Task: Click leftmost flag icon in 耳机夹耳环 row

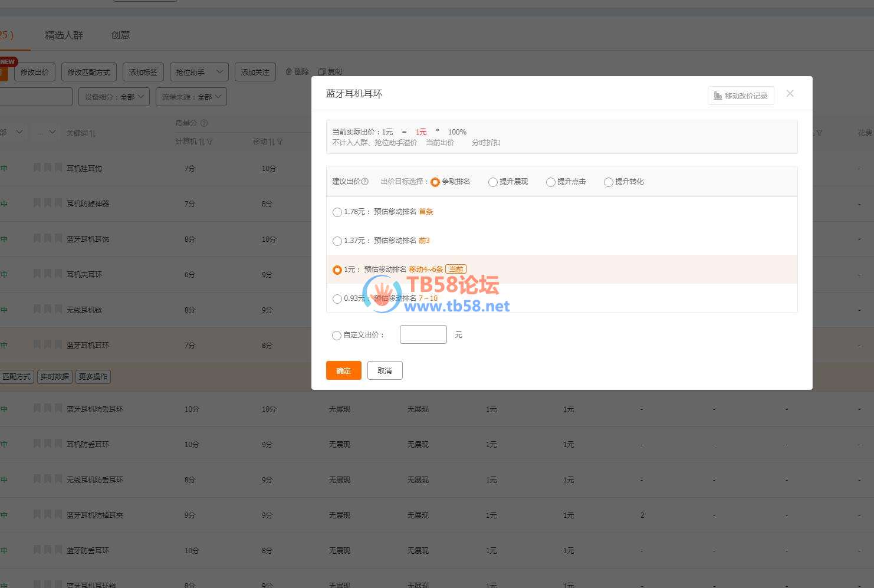Action: pyautogui.click(x=37, y=274)
